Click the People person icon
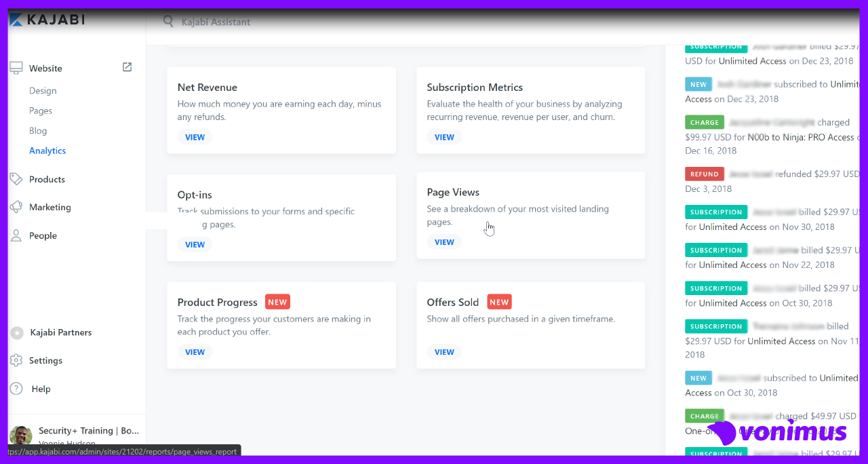Image resolution: width=868 pixels, height=464 pixels. [16, 235]
